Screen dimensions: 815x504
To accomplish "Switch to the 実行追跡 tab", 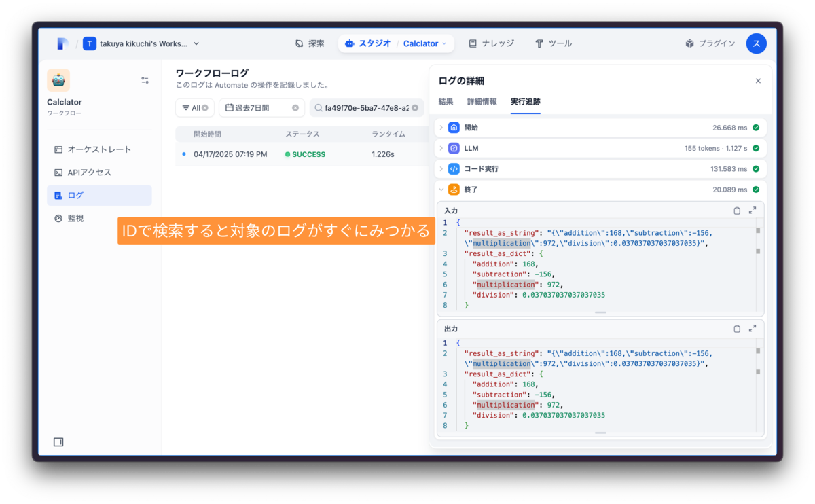I will pos(526,102).
